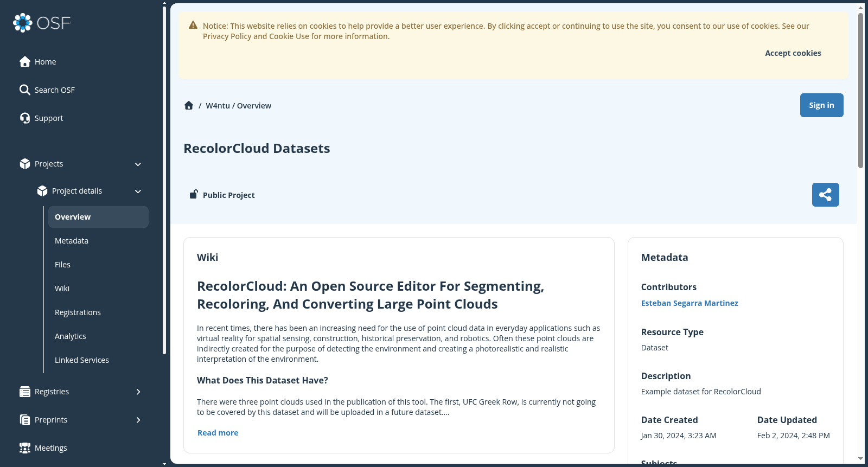Click Read more under the Wiki
The width and height of the screenshot is (868, 467).
218,433
